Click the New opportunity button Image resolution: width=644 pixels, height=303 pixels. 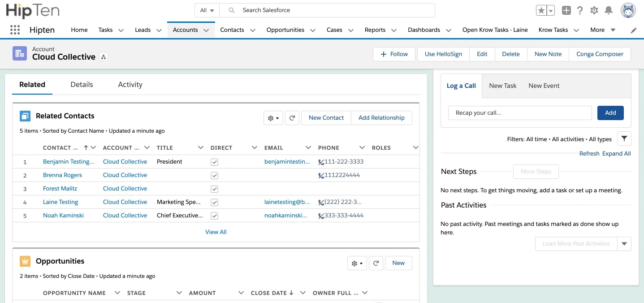(x=398, y=263)
